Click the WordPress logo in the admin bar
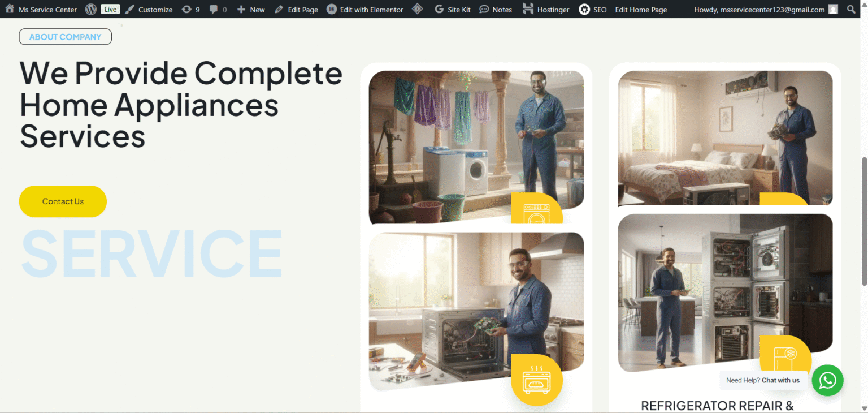Image resolution: width=868 pixels, height=413 pixels. coord(90,9)
